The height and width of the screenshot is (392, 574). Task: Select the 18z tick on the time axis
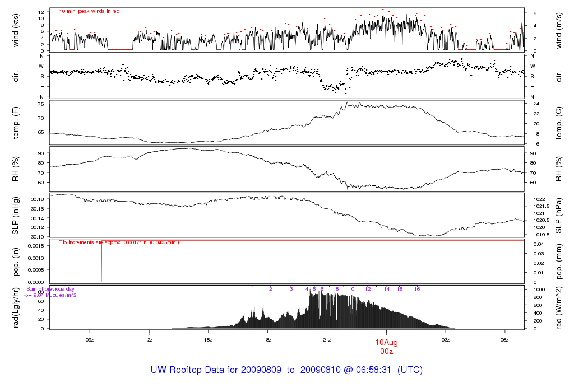[267, 340]
